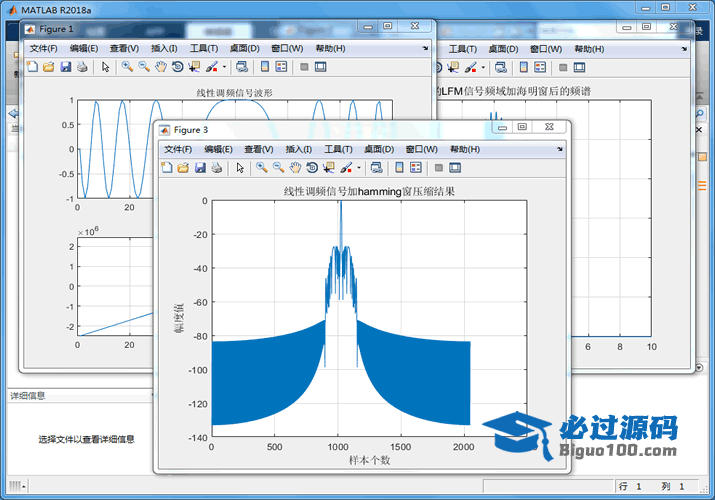Print Figure 1 with the printer icon

point(82,67)
